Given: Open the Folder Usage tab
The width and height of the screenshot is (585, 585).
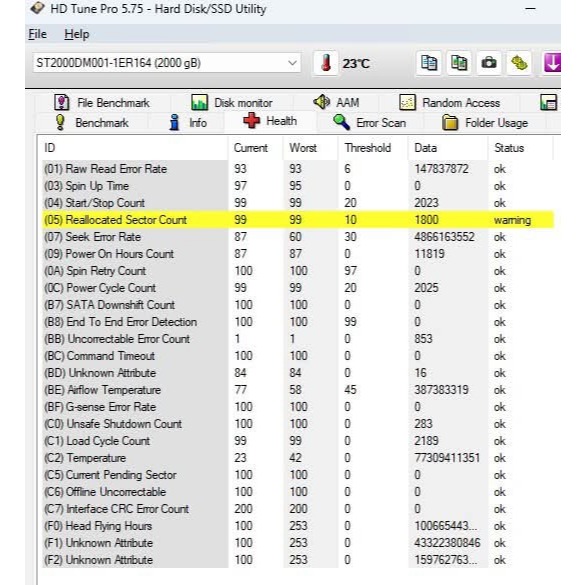Looking at the screenshot, I should [485, 123].
